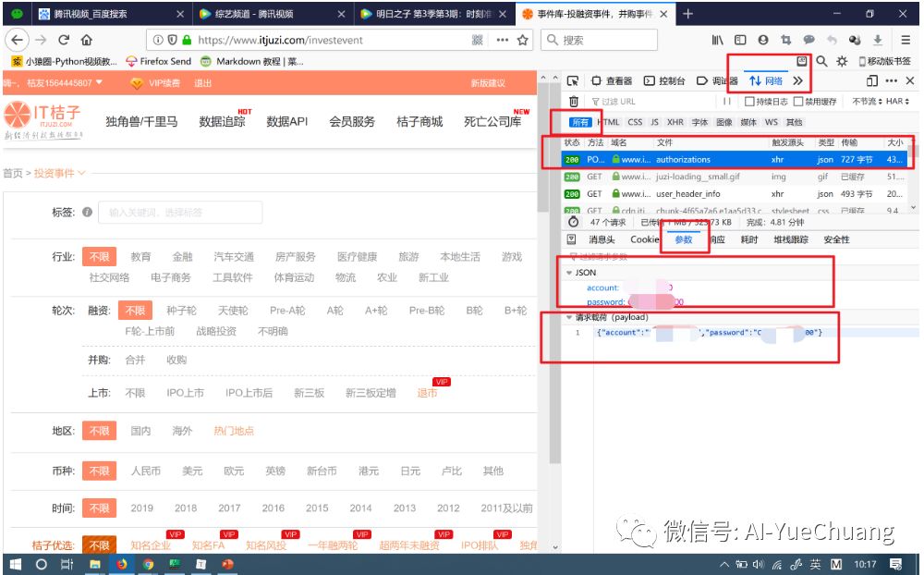Show the green padlock site security info
The image size is (924, 575).
(x=187, y=40)
